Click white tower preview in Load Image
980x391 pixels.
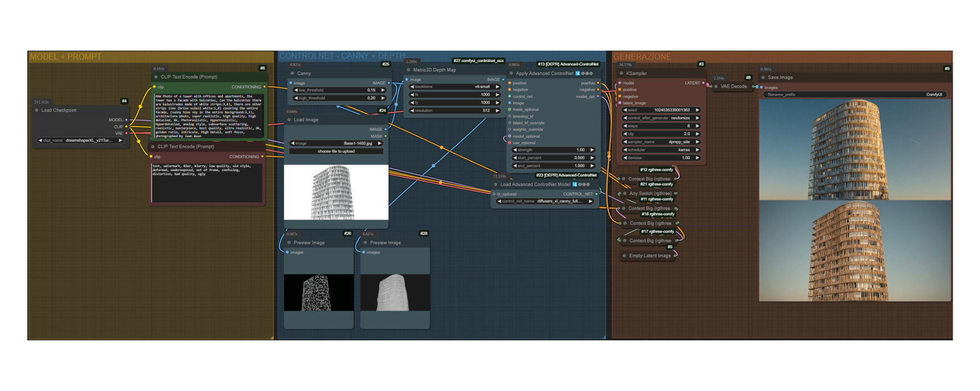[x=336, y=192]
